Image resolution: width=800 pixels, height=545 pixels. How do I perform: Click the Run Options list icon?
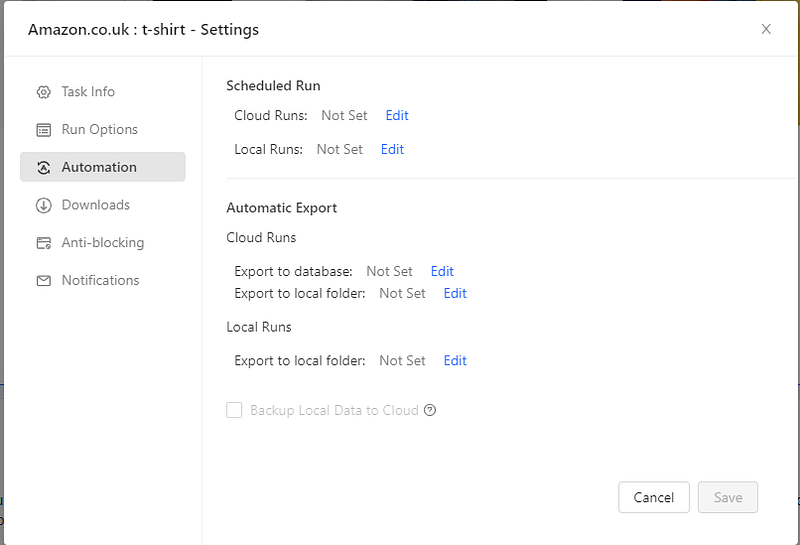(44, 130)
